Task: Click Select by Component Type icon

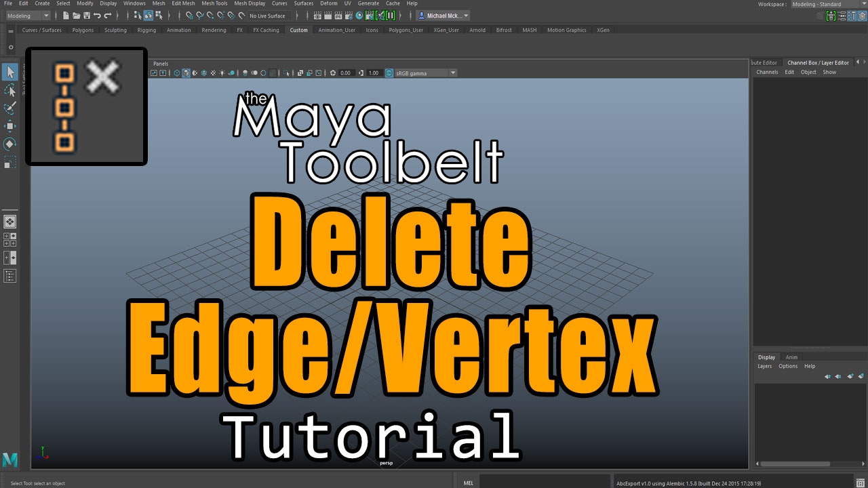Action: [159, 16]
